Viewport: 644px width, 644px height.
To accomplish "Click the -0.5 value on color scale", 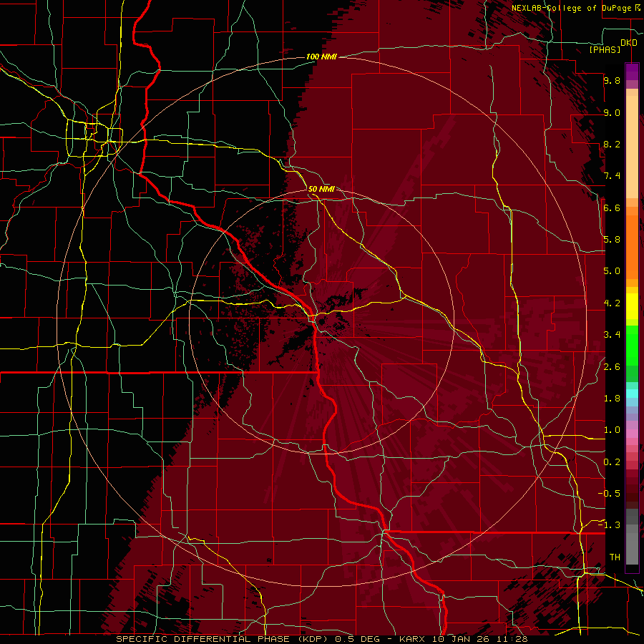I will click(x=609, y=494).
